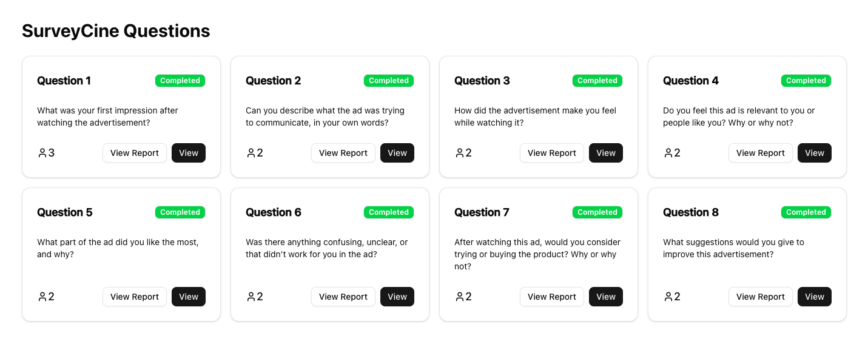Screen dimensions: 868x364
Task: Click the SurveyCine Questions heading
Action: (x=116, y=31)
